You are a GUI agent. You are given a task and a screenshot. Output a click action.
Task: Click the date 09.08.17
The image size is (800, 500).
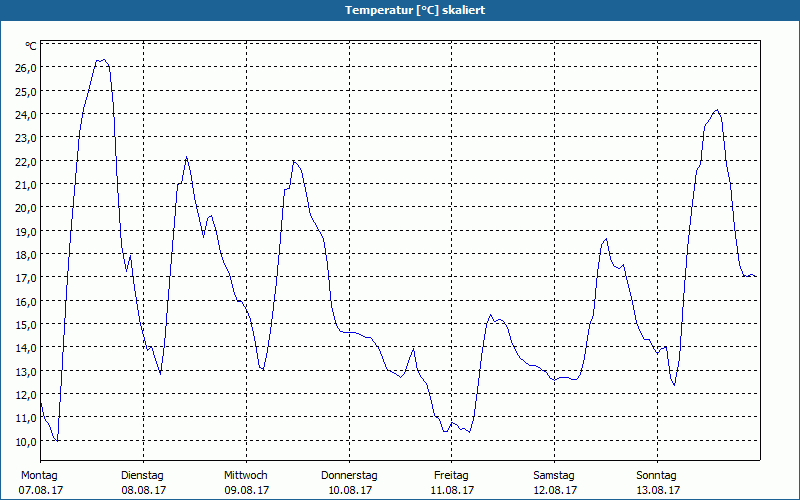(x=247, y=490)
